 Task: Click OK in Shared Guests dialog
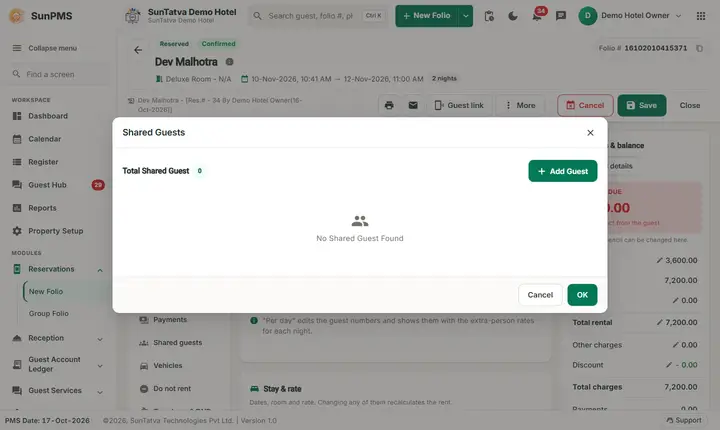(582, 295)
